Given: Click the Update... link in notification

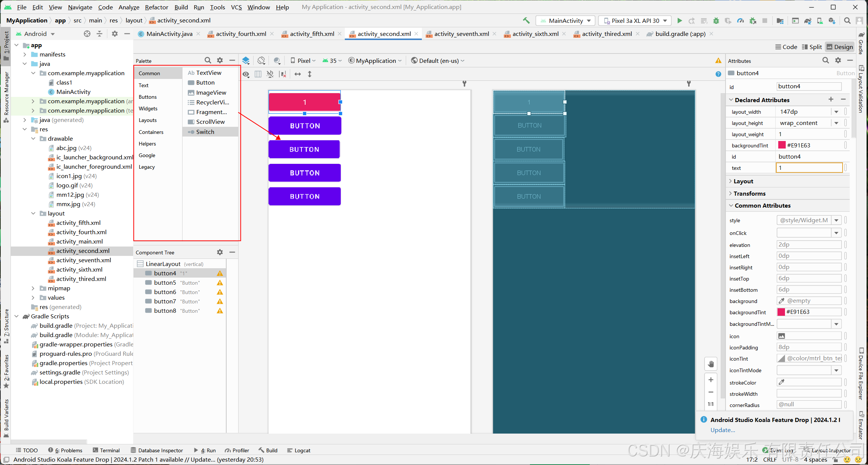Looking at the screenshot, I should click(x=723, y=430).
